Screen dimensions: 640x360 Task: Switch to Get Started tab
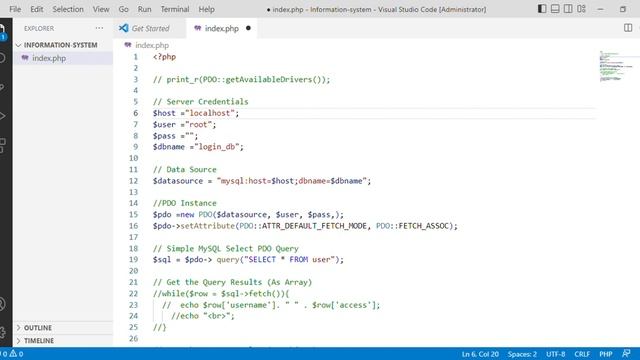click(150, 28)
